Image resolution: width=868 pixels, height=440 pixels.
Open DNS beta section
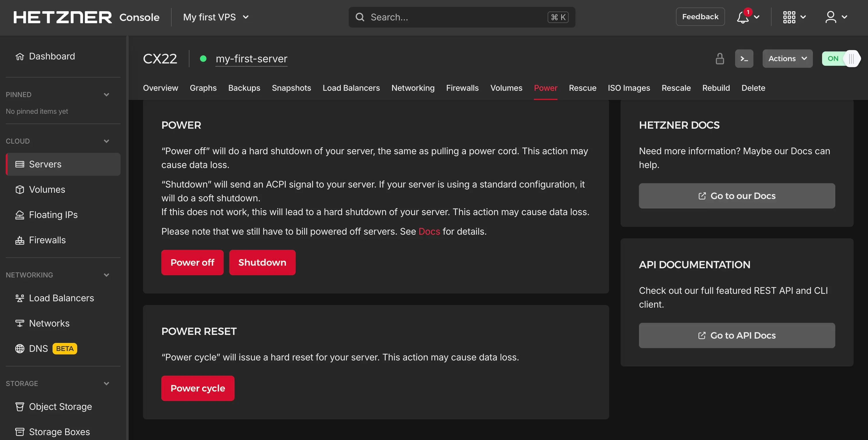(38, 348)
